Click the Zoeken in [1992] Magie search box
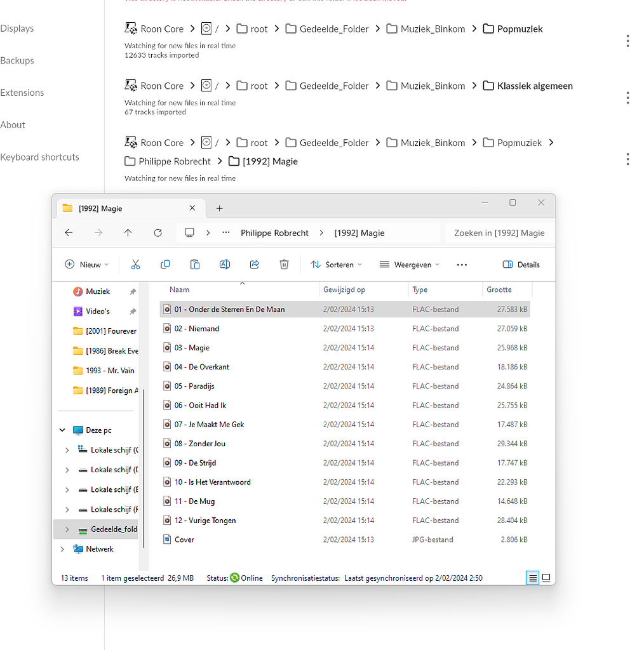Screen dimensions: 644x650 coord(499,232)
